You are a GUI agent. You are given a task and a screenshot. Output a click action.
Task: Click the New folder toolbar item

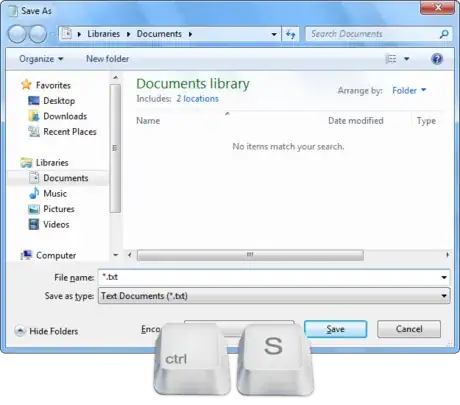click(x=107, y=59)
